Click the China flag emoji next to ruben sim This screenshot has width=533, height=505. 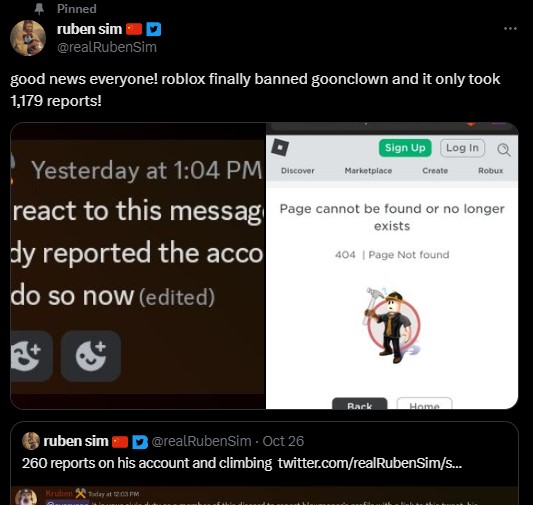[x=134, y=29]
